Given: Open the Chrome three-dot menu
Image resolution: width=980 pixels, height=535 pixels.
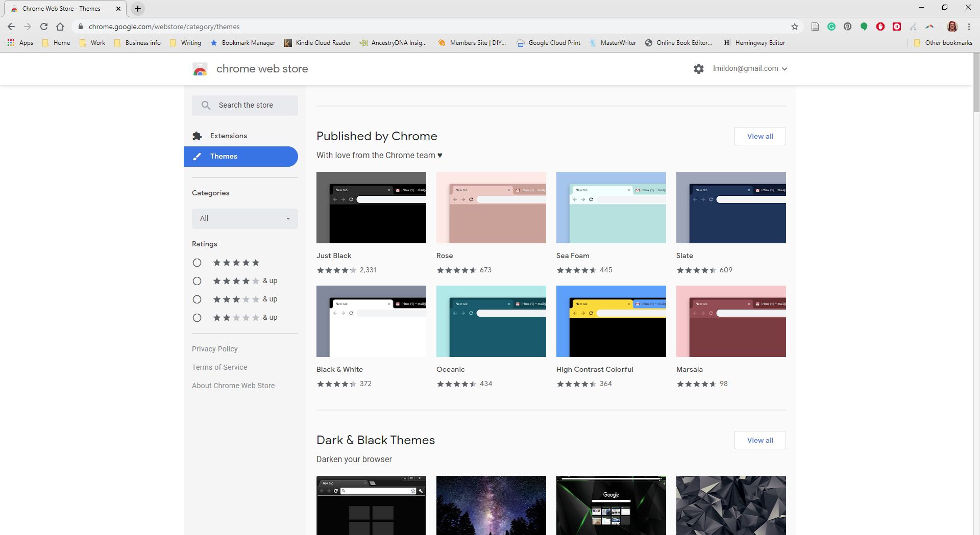Looking at the screenshot, I should pyautogui.click(x=969, y=27).
